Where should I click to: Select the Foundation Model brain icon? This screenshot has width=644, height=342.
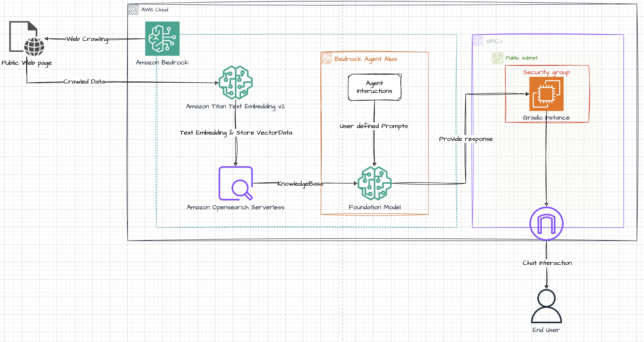pos(374,183)
